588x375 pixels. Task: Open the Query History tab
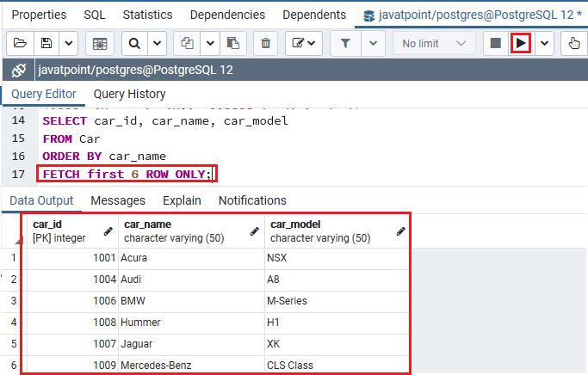point(129,94)
